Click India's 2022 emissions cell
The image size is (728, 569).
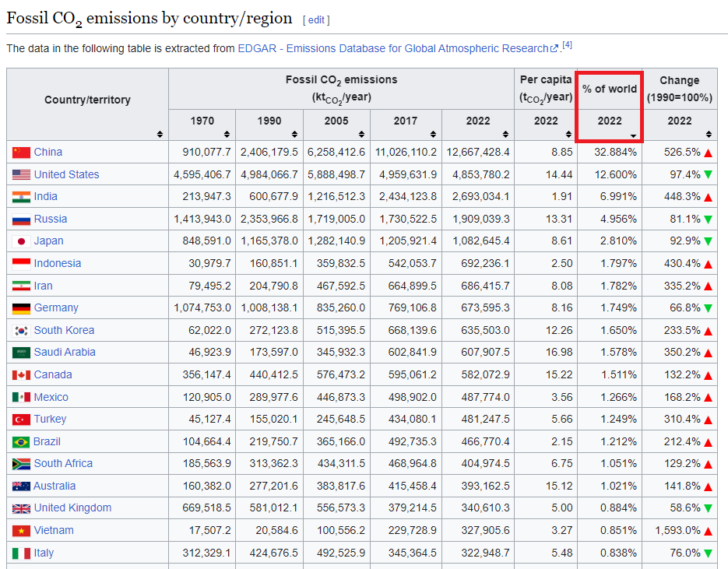pos(478,197)
